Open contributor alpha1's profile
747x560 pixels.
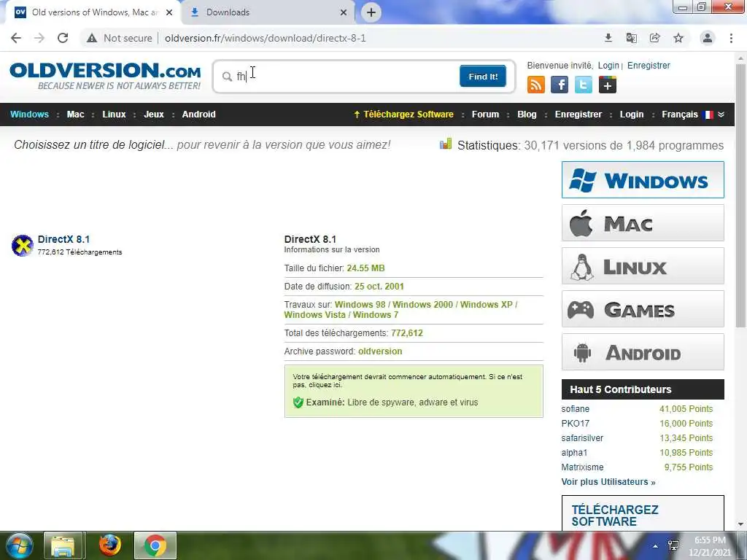[x=574, y=452]
